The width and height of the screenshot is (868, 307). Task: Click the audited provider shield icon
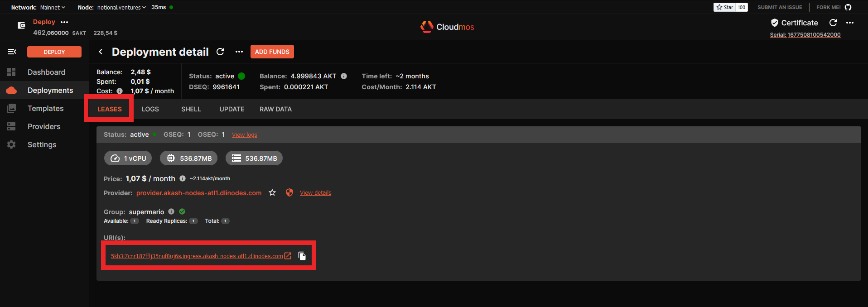(289, 193)
